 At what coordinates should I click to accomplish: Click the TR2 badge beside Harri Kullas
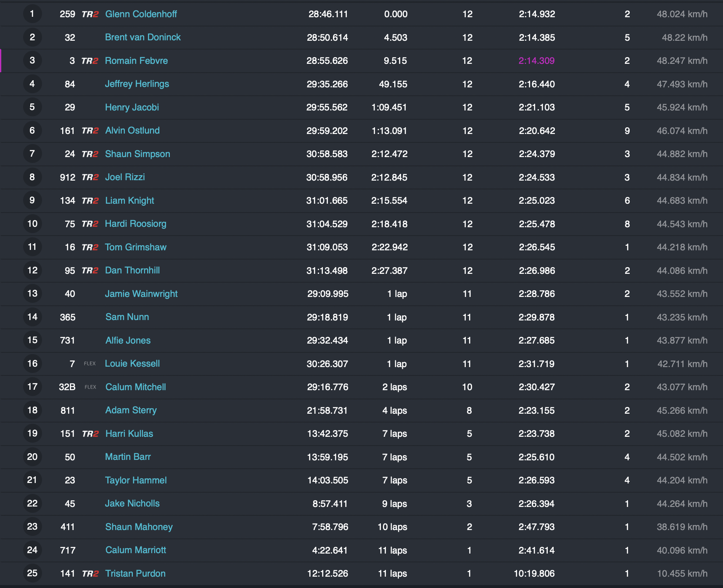click(90, 434)
